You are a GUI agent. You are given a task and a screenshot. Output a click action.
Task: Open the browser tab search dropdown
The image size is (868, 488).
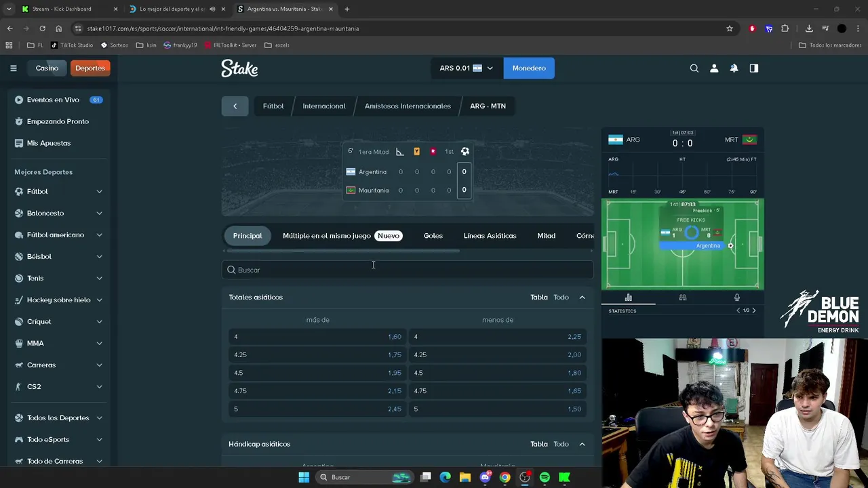(x=9, y=9)
